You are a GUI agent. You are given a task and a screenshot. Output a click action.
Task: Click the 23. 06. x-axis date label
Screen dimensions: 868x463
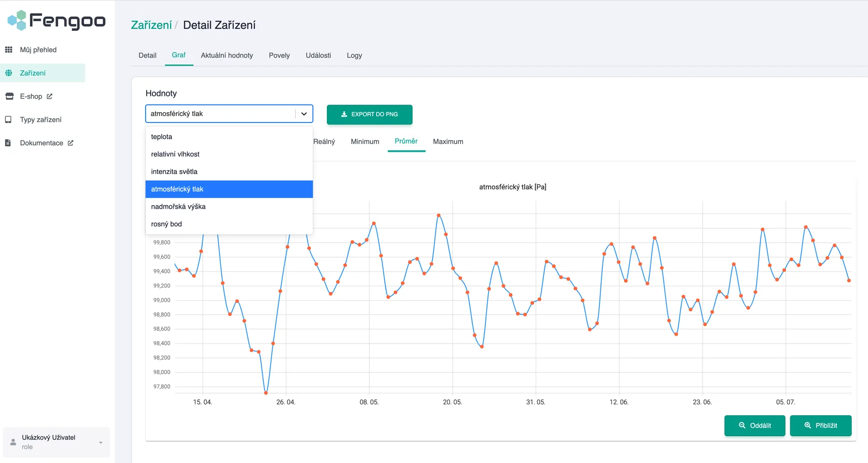point(703,402)
